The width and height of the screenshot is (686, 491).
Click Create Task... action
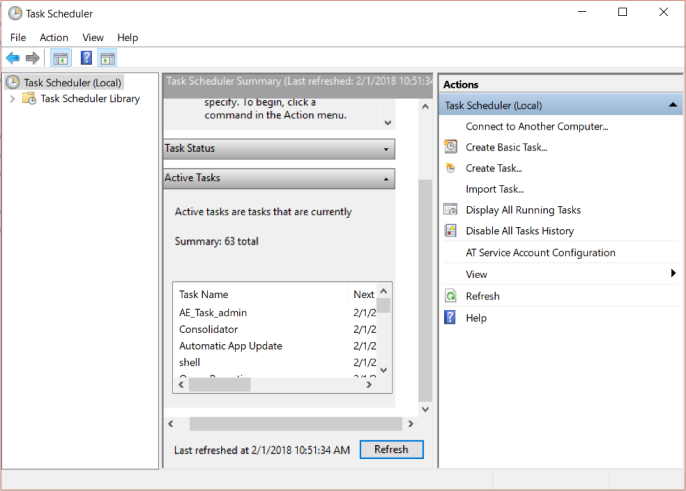point(494,168)
